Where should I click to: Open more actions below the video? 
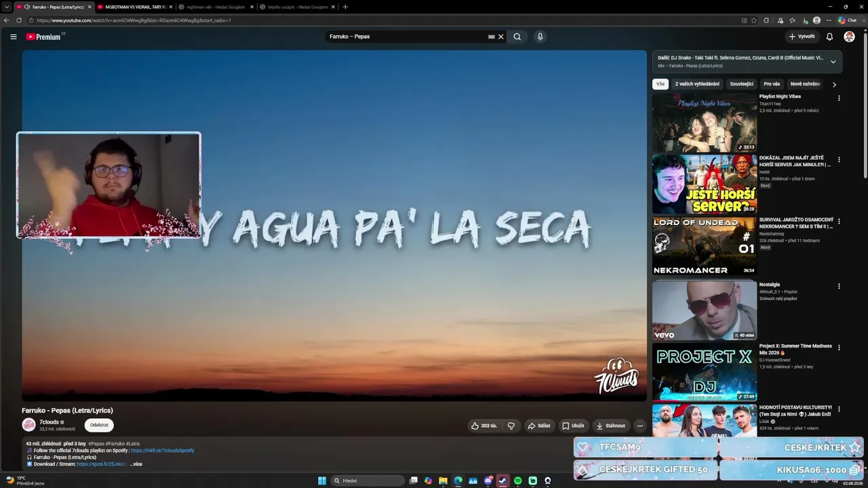tap(639, 426)
